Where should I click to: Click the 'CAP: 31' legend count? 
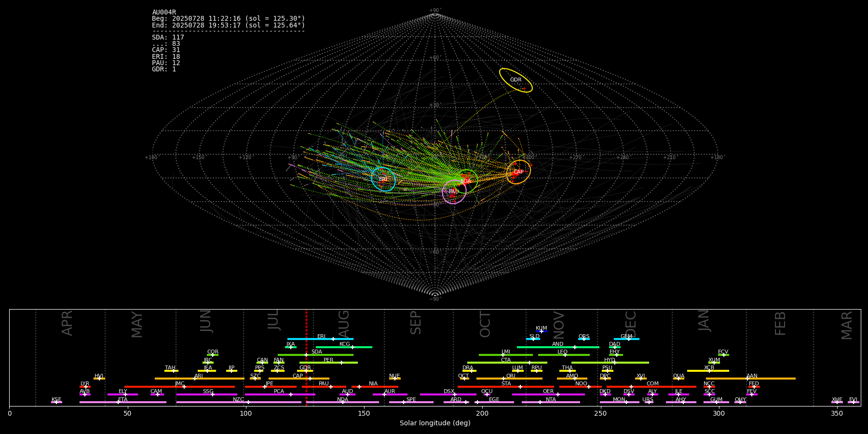[x=166, y=50]
